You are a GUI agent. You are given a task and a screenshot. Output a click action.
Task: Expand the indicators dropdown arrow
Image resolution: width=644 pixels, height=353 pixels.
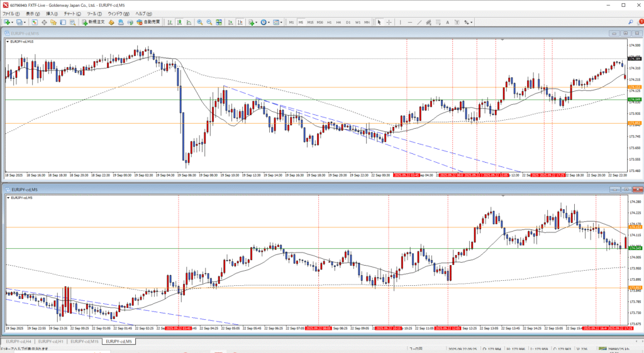pos(257,22)
